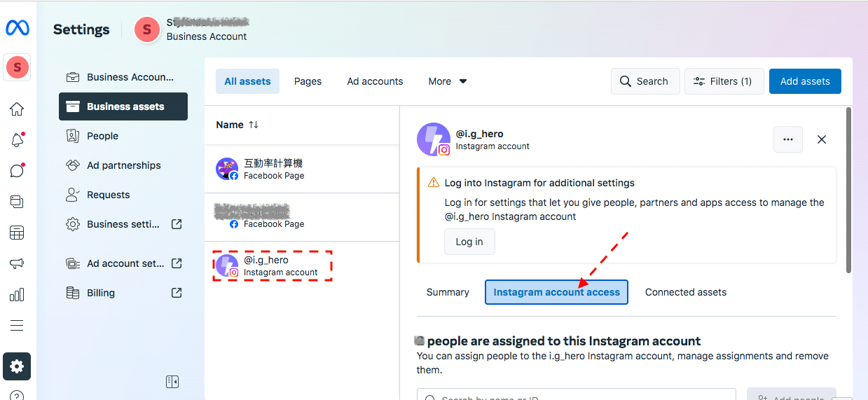Select @i.g_hero Instagram account row
The image size is (868, 400).
[302, 266]
